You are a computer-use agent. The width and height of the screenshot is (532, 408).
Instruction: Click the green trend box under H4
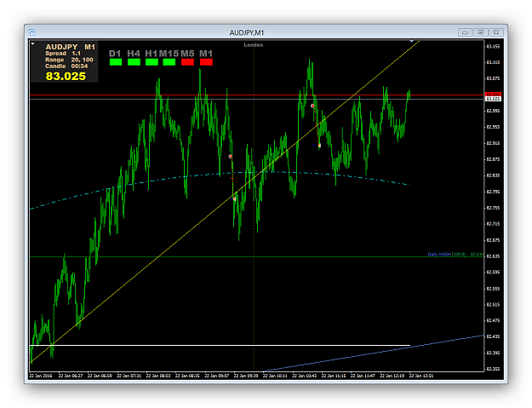(134, 62)
